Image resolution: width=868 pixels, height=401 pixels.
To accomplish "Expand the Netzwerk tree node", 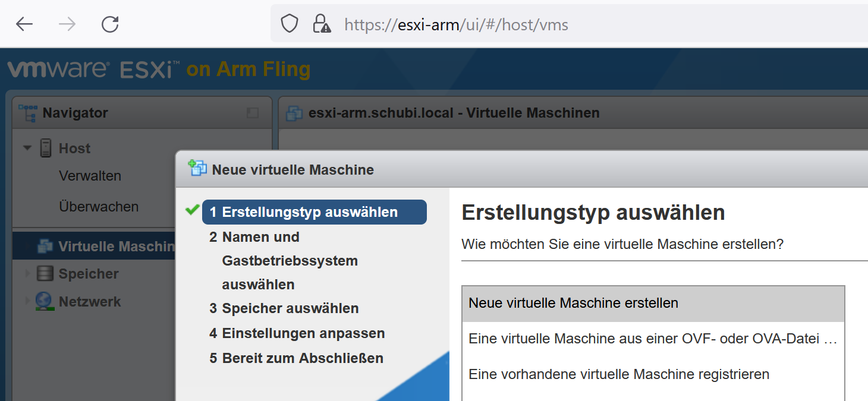I will pos(26,301).
